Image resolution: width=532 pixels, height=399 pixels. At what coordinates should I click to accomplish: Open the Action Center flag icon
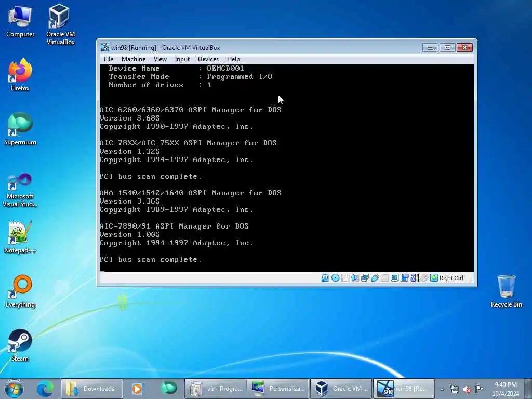pyautogui.click(x=479, y=389)
